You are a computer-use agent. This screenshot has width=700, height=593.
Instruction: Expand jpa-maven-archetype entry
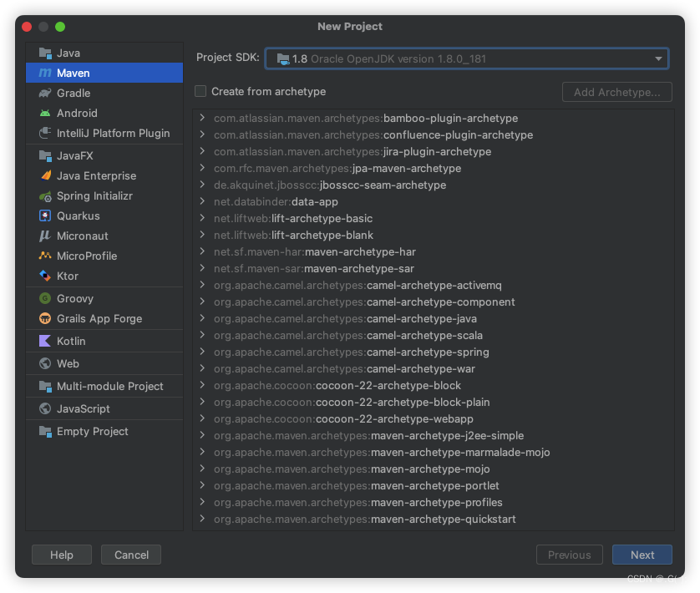[x=202, y=168]
